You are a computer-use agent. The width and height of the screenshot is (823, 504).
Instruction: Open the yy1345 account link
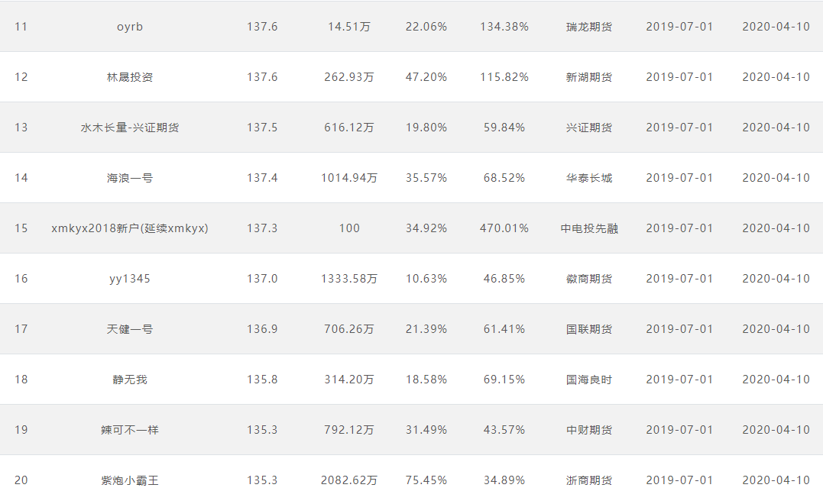point(130,279)
